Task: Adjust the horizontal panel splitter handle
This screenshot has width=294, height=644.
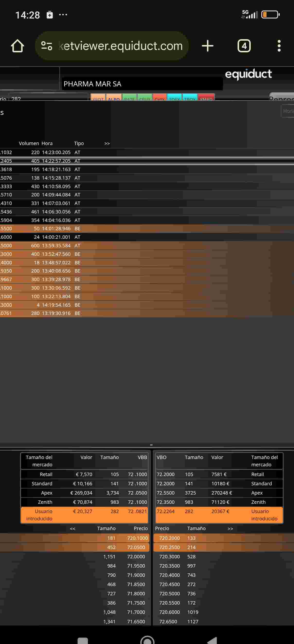Action: click(151, 445)
